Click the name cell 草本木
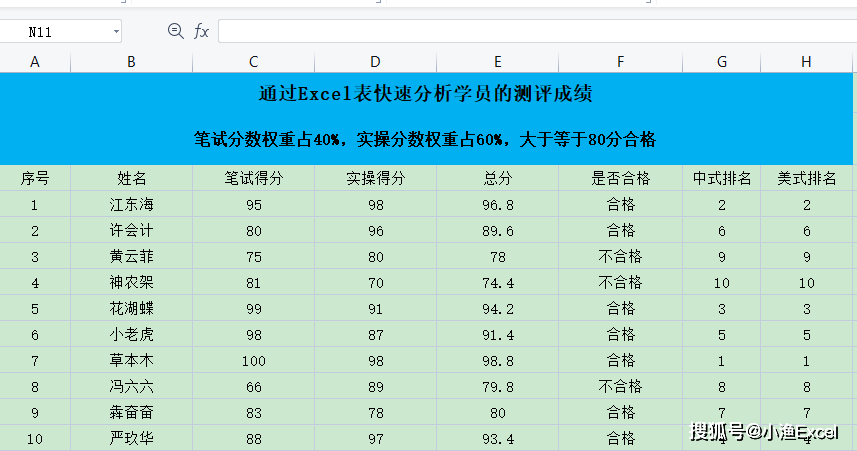857x451 pixels. [131, 361]
